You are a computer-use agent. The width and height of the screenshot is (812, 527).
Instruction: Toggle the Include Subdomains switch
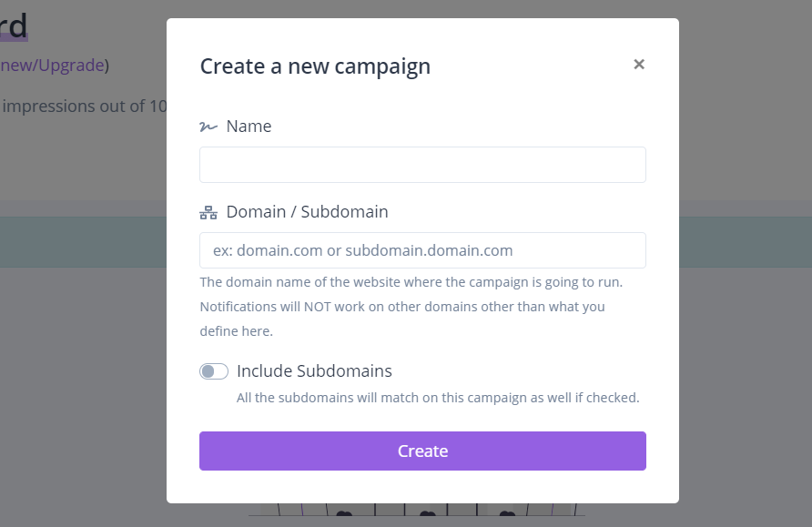point(214,371)
